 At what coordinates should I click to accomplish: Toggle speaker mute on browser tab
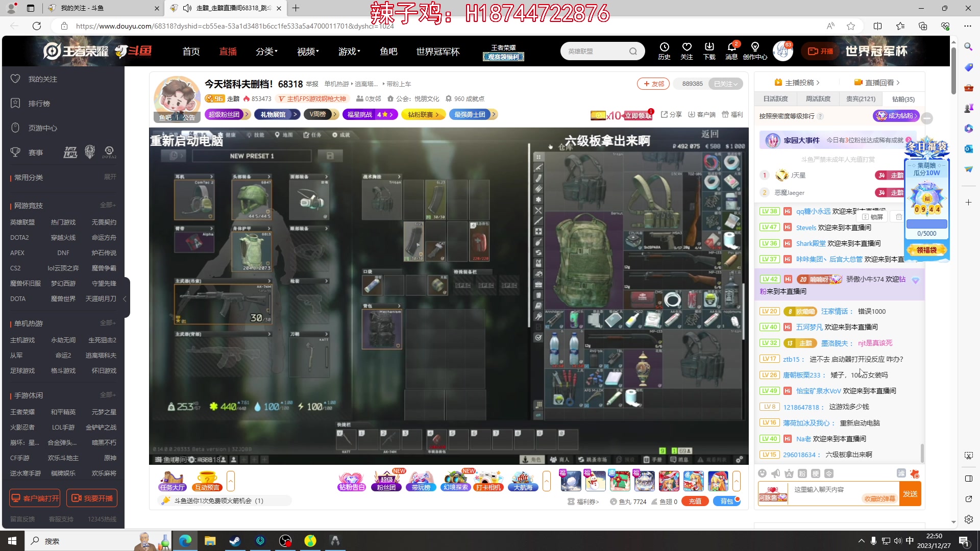[187, 8]
